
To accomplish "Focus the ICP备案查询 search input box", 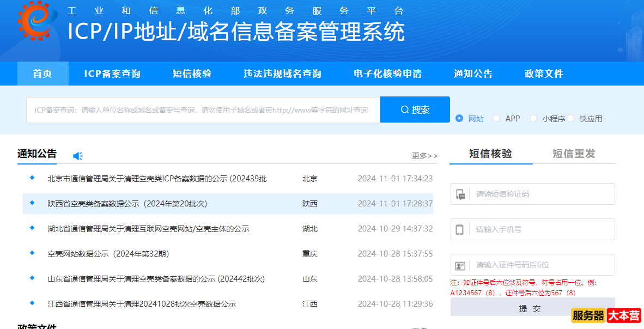I will pyautogui.click(x=203, y=110).
